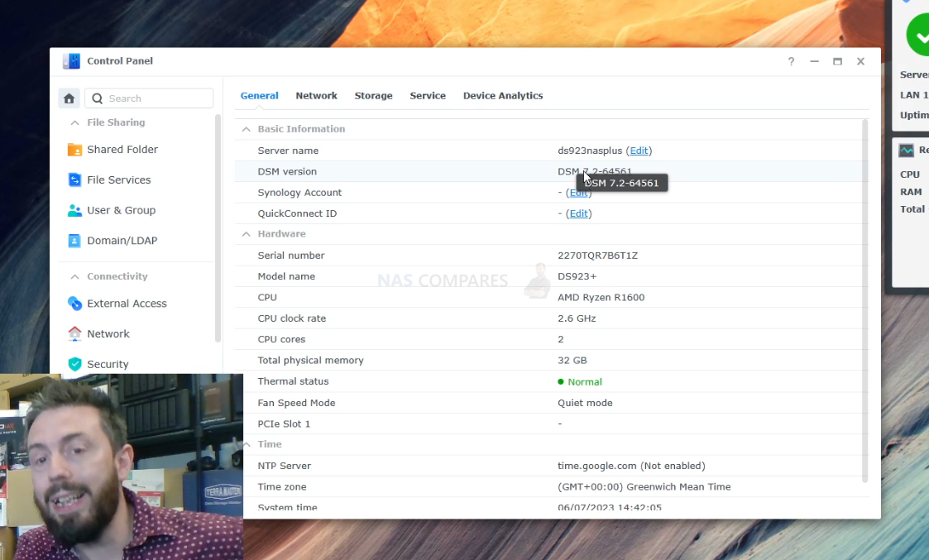Viewport: 929px width, 560px height.
Task: Click the CPU value AMD Ryzen R1600
Action: point(601,298)
